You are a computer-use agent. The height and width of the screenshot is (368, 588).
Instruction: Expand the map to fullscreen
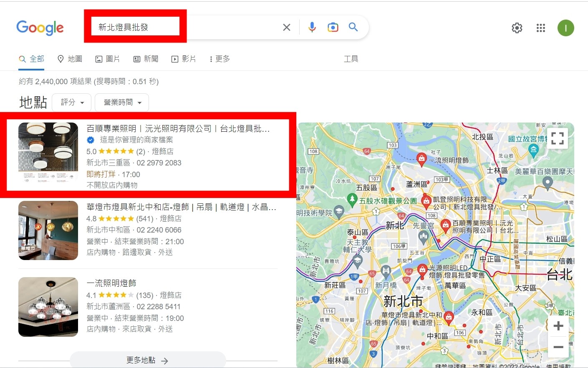558,138
